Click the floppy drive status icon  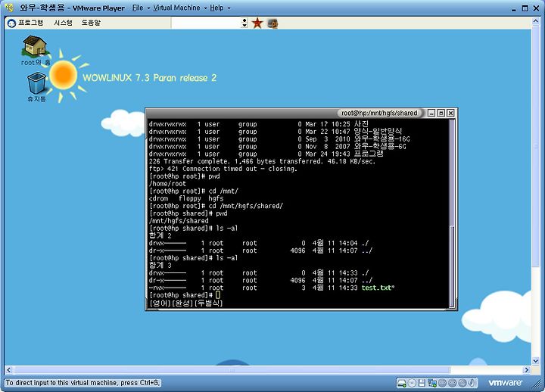coord(422,383)
